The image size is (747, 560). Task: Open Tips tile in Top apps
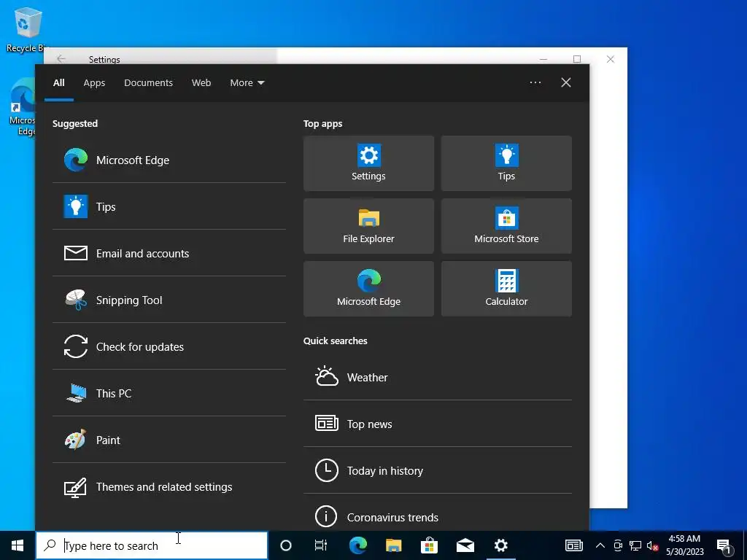coord(506,163)
